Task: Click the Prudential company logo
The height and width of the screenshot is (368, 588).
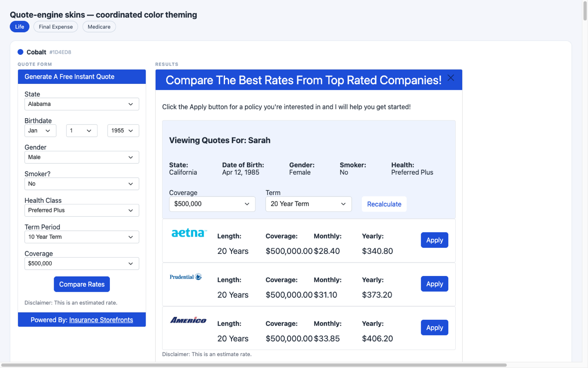Action: point(186,277)
